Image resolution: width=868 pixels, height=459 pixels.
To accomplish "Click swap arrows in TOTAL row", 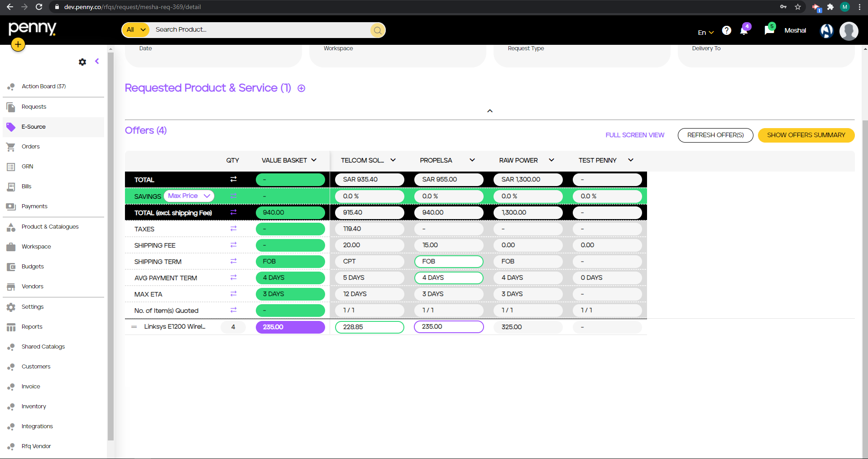I will (233, 179).
